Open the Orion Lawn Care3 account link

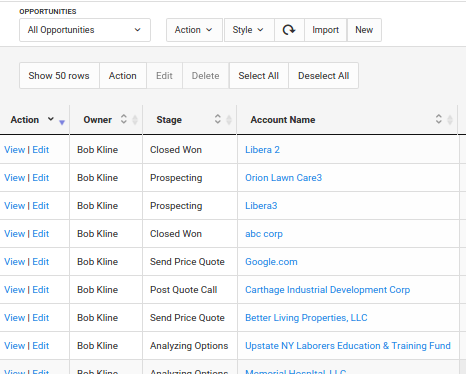(284, 178)
